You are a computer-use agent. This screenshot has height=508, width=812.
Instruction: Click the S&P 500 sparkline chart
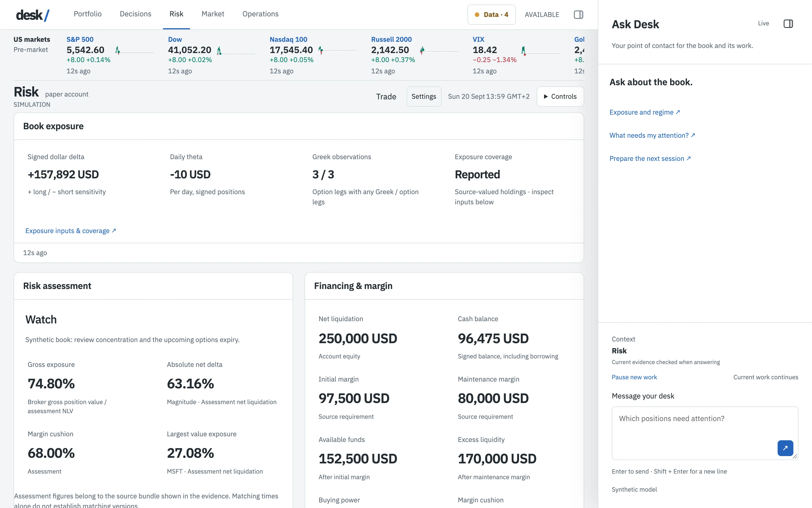pyautogui.click(x=134, y=51)
